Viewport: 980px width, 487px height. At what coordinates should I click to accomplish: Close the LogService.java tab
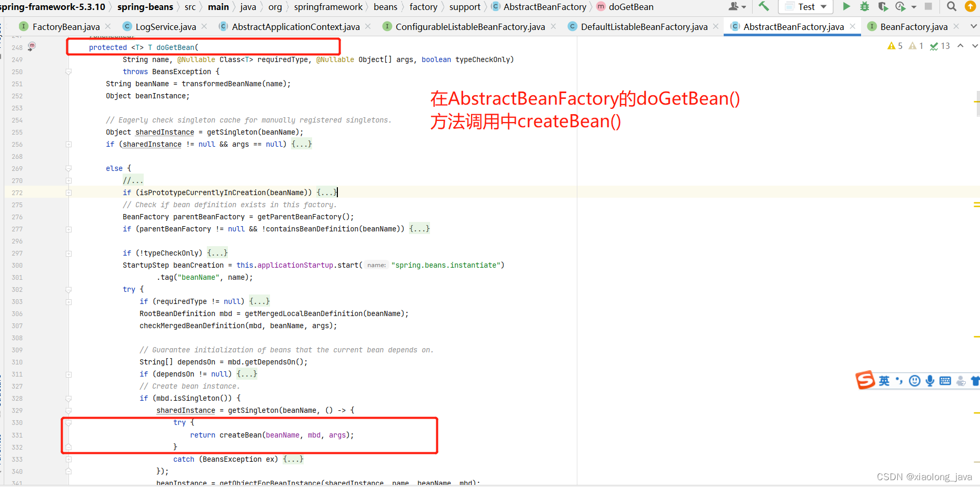(x=204, y=26)
